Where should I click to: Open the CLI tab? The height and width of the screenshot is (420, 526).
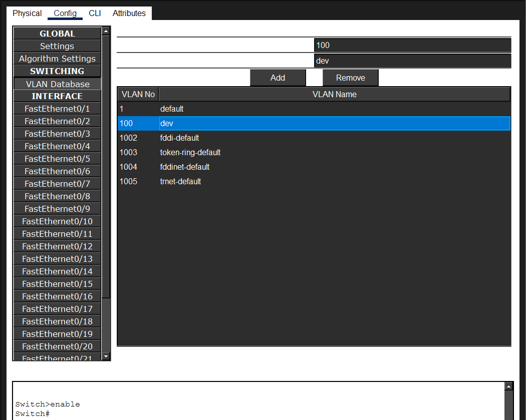pos(95,14)
